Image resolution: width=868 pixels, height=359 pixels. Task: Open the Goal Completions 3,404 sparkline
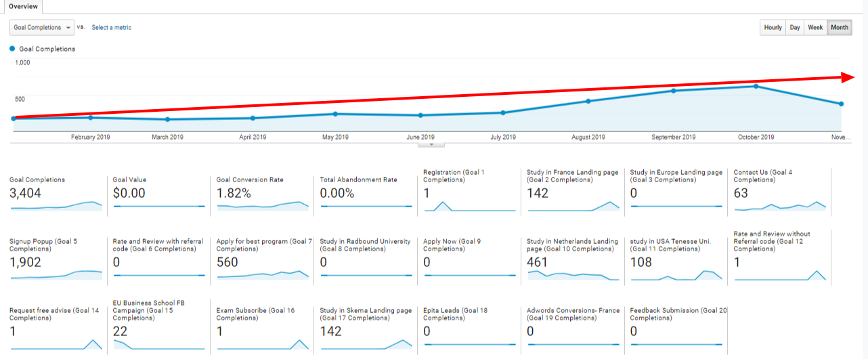point(56,205)
